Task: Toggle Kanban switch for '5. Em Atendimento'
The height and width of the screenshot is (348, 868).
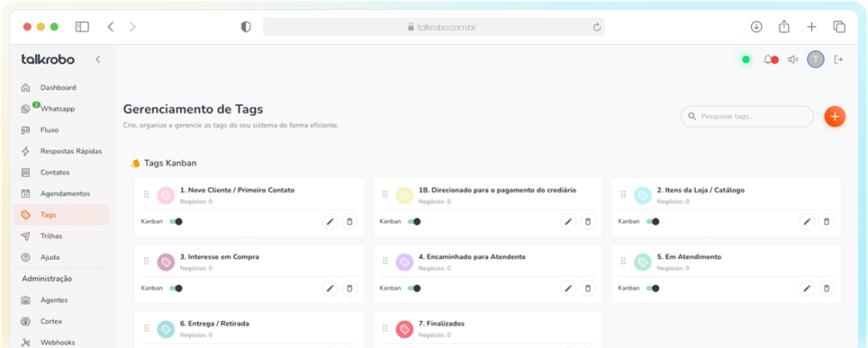Action: [653, 288]
